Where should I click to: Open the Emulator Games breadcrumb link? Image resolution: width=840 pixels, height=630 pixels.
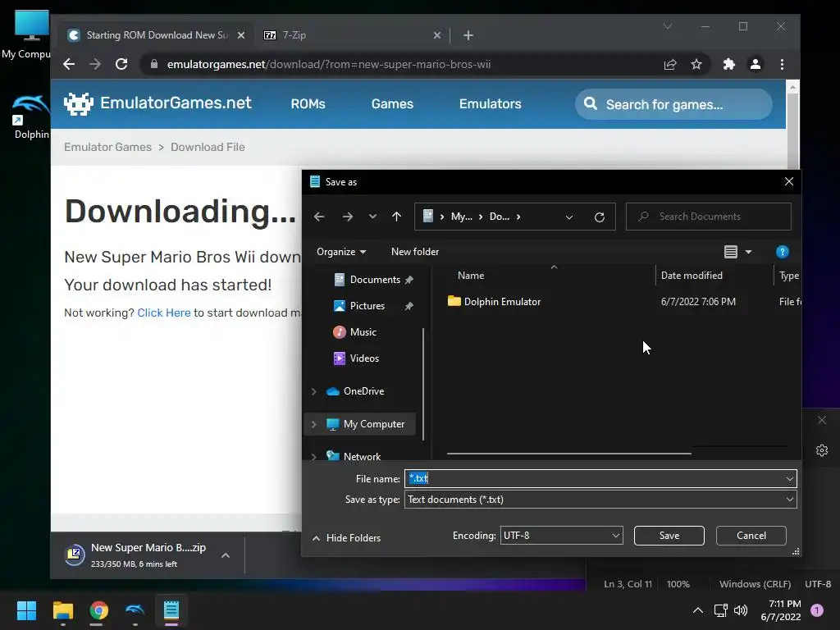pyautogui.click(x=107, y=147)
